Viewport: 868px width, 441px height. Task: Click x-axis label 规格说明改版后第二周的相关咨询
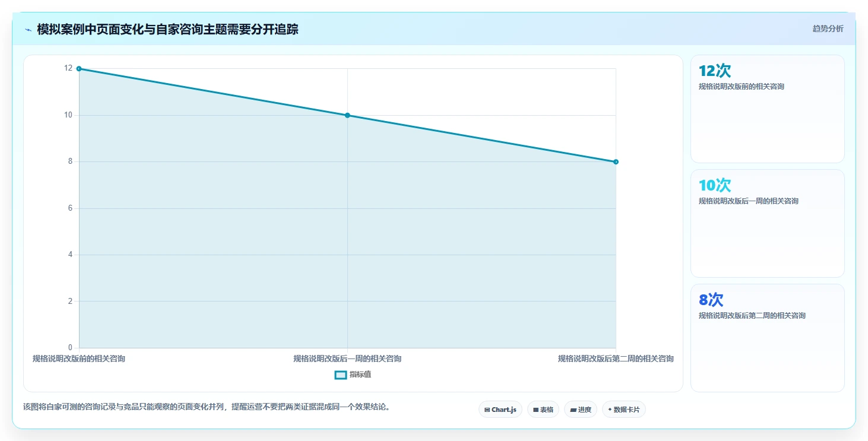click(616, 358)
